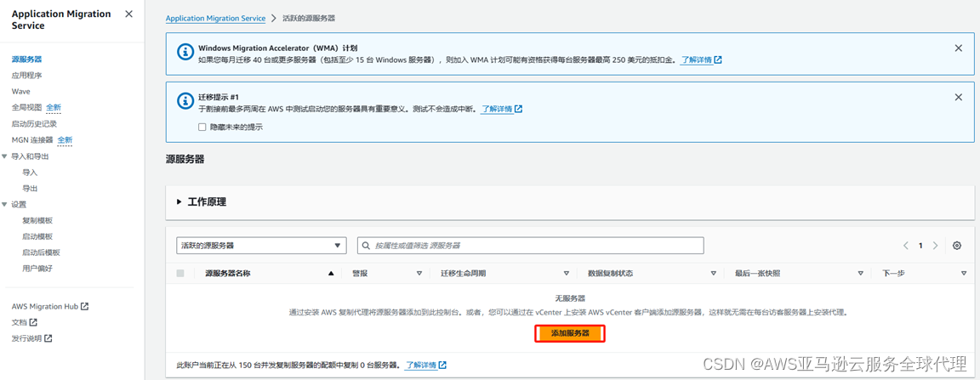The height and width of the screenshot is (380, 980).
Task: Click the 添加服务器 button
Action: tap(570, 333)
